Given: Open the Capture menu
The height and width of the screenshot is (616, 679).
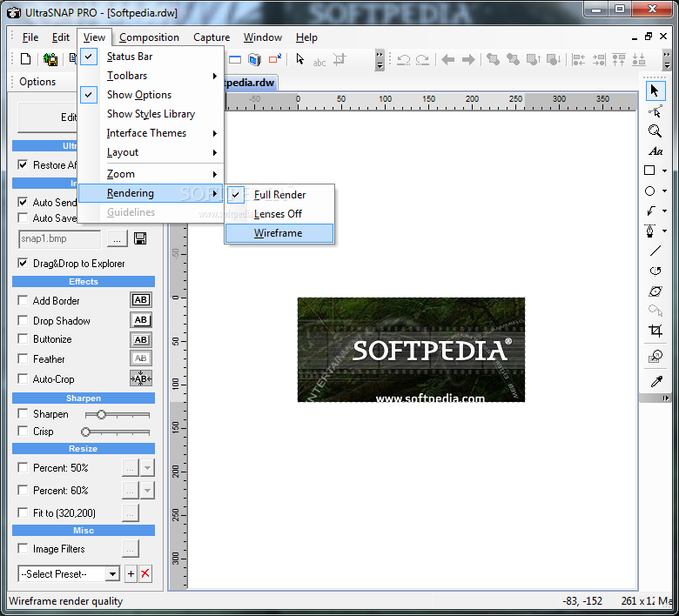Looking at the screenshot, I should pos(212,37).
